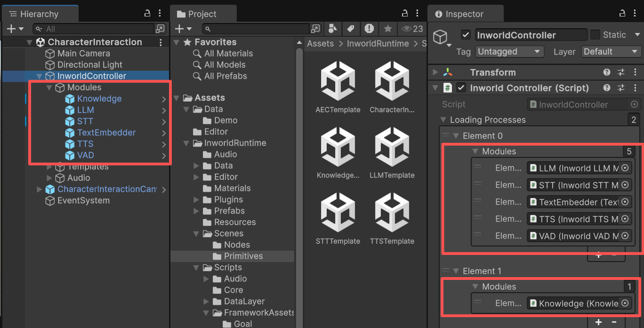Select EventSystem object

pyautogui.click(x=83, y=200)
